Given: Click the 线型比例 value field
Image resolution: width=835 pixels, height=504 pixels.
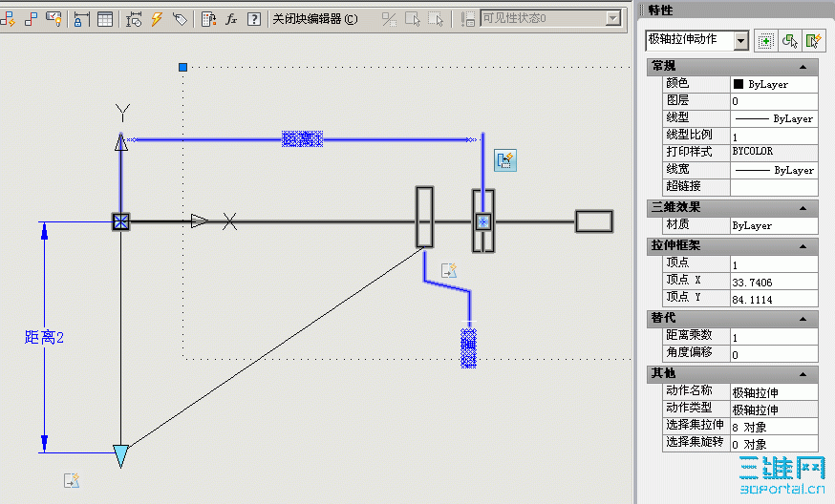Looking at the screenshot, I should click(x=774, y=136).
